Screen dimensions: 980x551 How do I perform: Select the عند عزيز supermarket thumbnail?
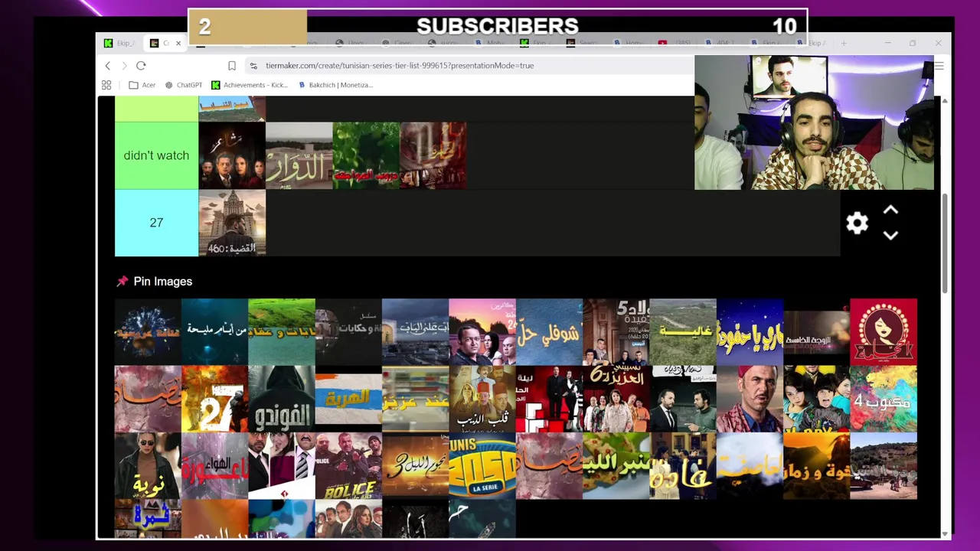pos(415,399)
